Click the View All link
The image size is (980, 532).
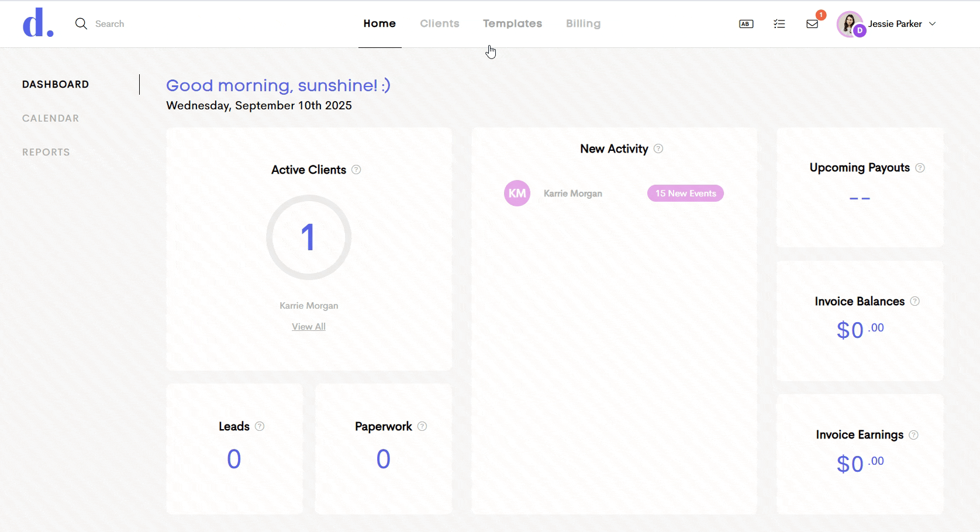click(309, 327)
